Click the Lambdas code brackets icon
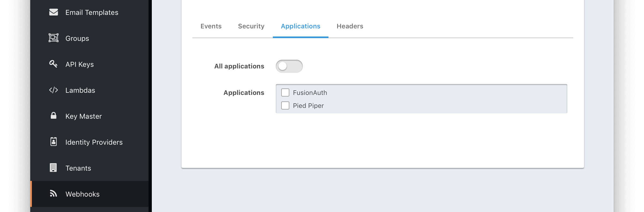The height and width of the screenshot is (212, 644). tap(53, 90)
